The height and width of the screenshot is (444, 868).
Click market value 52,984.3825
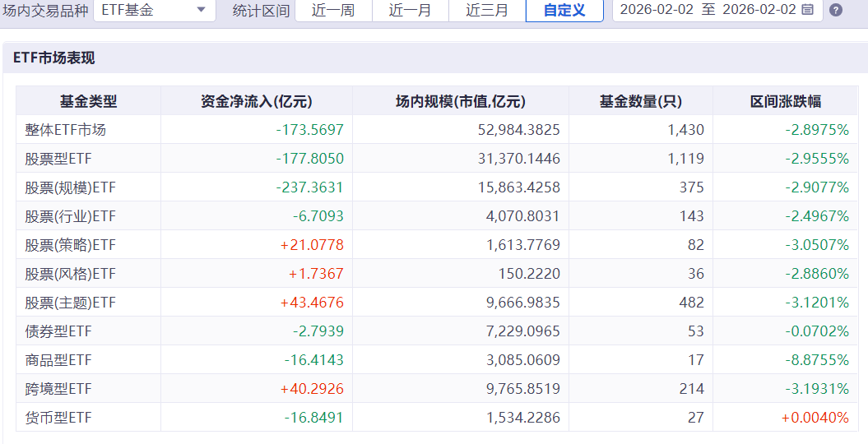(518, 130)
